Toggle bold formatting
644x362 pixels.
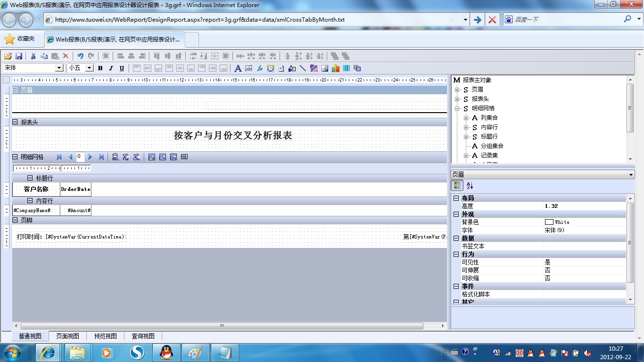[x=100, y=68]
